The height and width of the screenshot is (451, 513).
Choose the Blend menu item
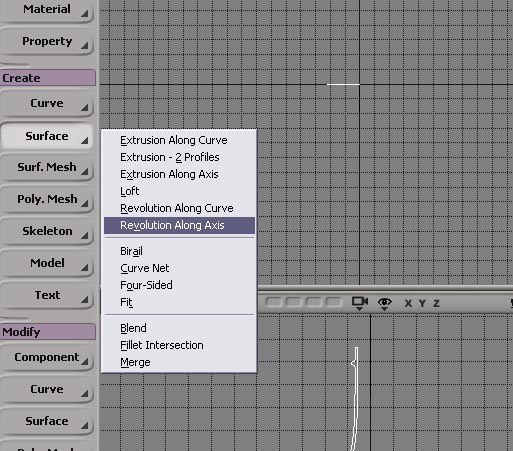179,328
